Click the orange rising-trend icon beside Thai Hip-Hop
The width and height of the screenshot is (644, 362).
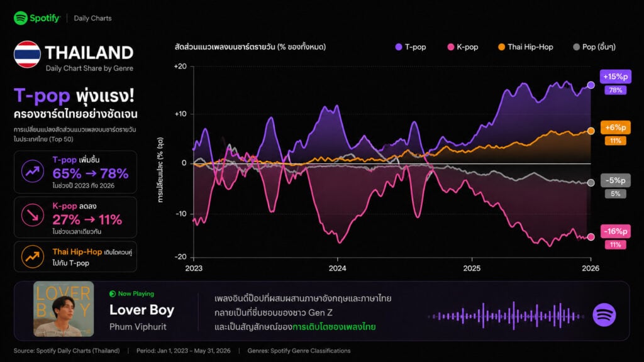33,257
